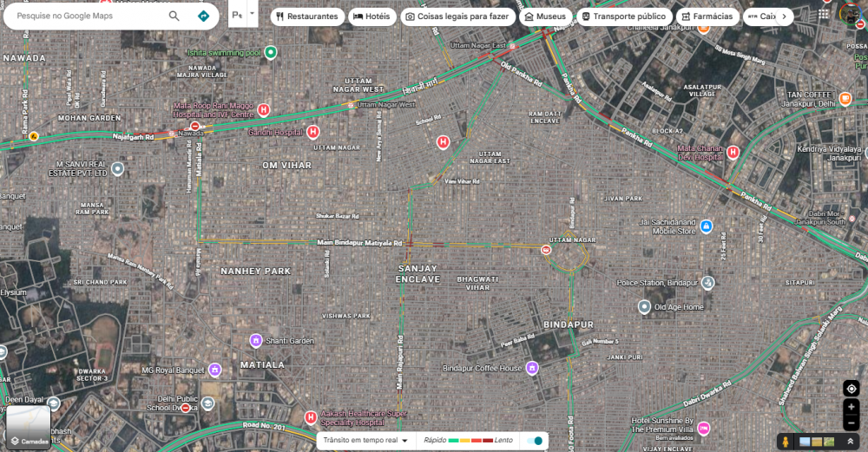
Task: Click the Gandhi Hospital marker
Action: [x=312, y=132]
